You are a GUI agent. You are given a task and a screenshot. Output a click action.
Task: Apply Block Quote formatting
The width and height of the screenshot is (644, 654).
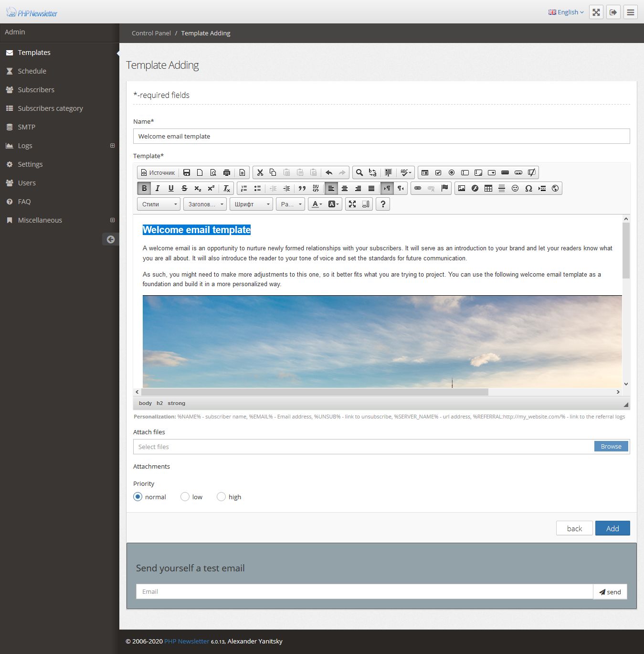(x=302, y=188)
